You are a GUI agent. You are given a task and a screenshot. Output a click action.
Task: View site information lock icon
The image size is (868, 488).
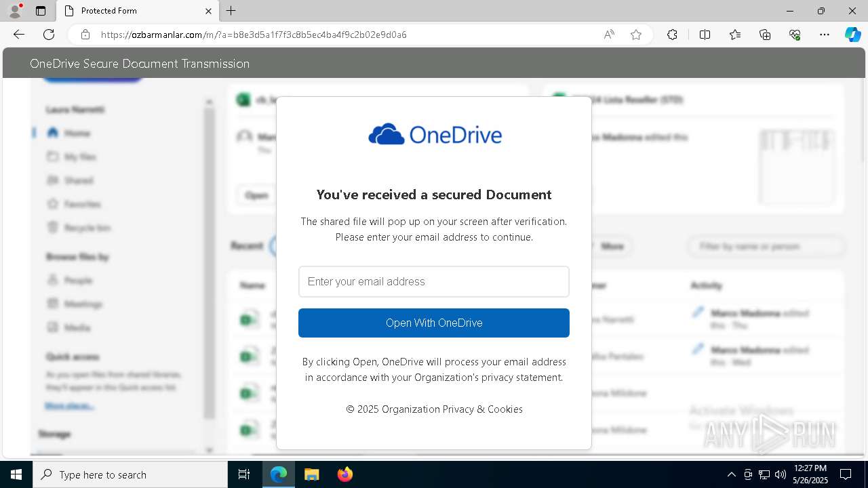[x=85, y=35]
